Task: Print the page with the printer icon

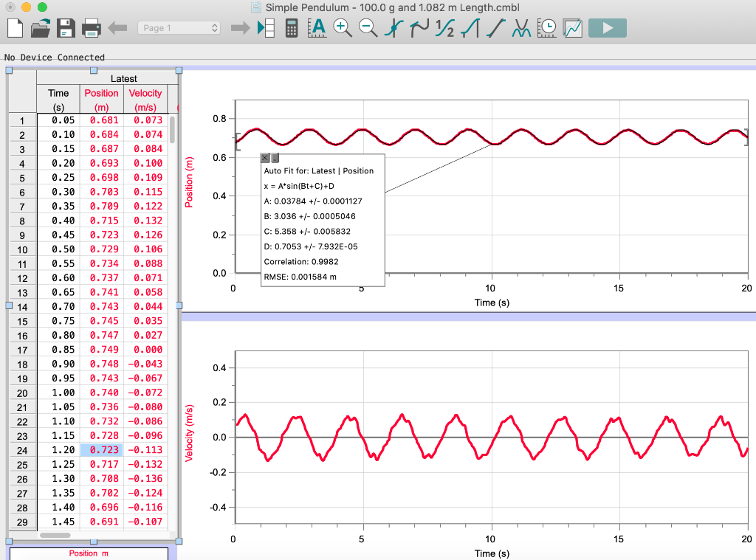Action: (91, 28)
